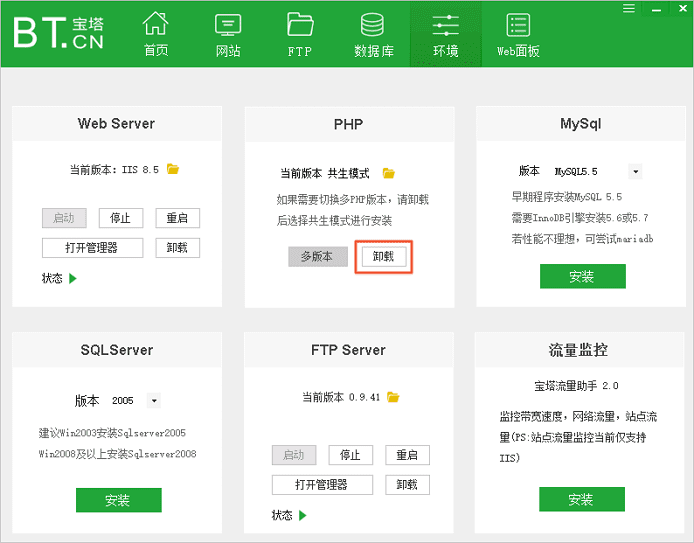The image size is (694, 543).
Task: Open the hamburger menu in title bar
Action: click(x=629, y=8)
